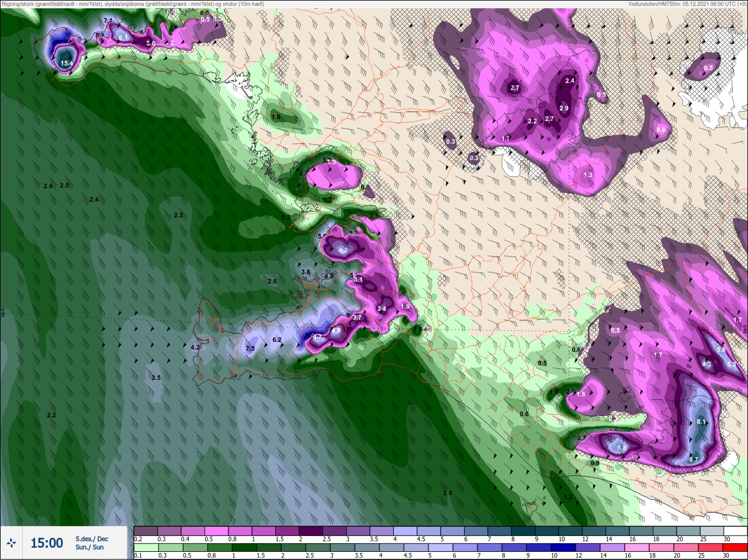This screenshot has height=560, width=748.
Task: Click the 3.4 snowfall value on map
Action: click(x=382, y=309)
